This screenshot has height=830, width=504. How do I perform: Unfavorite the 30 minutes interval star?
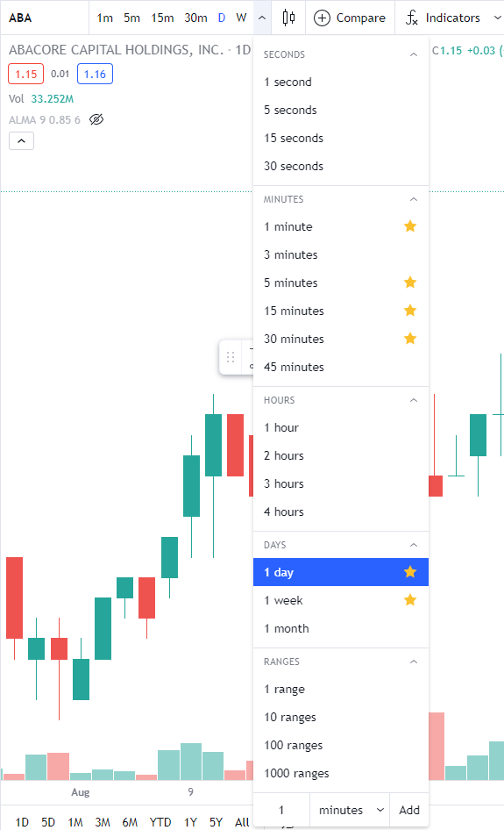tap(410, 339)
